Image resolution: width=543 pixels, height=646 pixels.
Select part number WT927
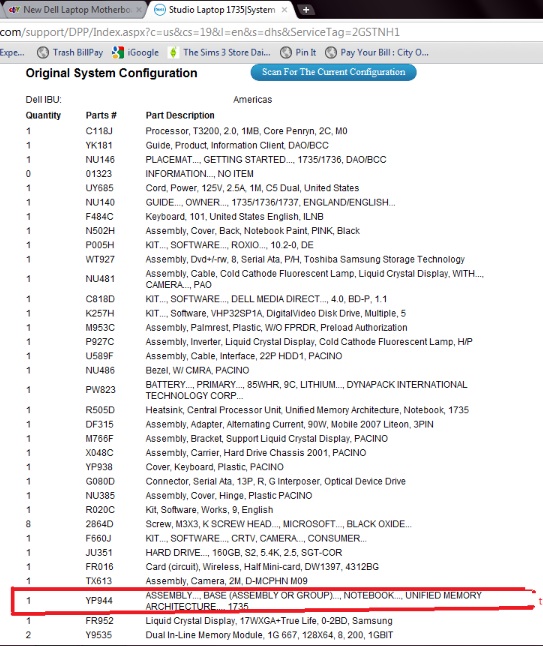(100, 260)
